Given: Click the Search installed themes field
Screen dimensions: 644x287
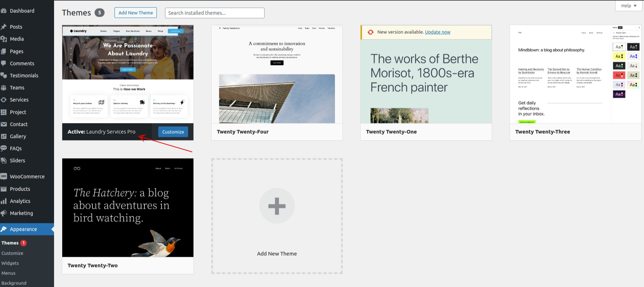Looking at the screenshot, I should [214, 13].
